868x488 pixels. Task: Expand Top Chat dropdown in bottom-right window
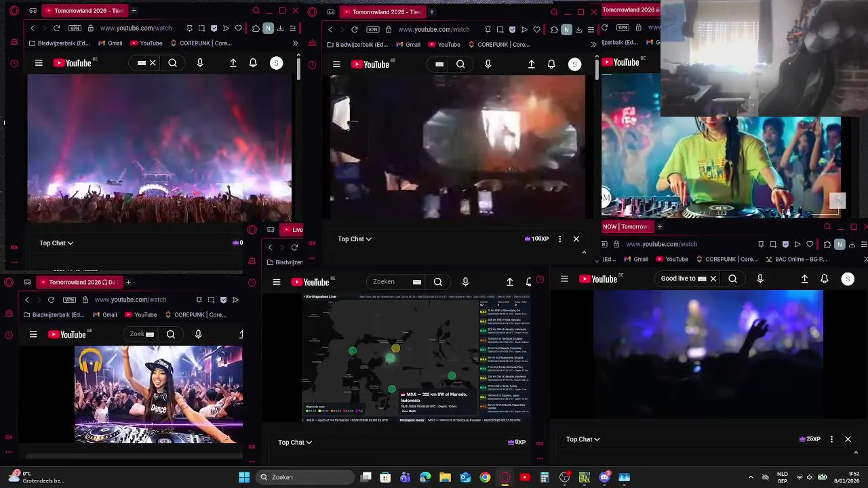click(x=583, y=439)
